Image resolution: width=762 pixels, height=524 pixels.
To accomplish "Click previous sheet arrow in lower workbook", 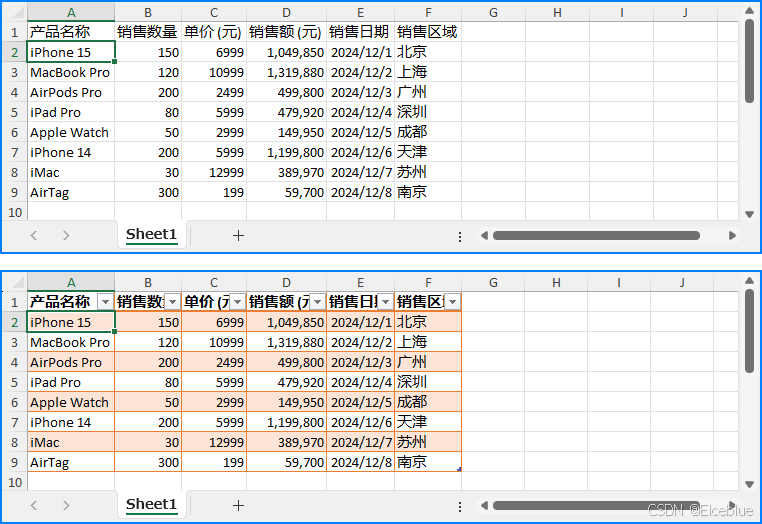I will [34, 506].
